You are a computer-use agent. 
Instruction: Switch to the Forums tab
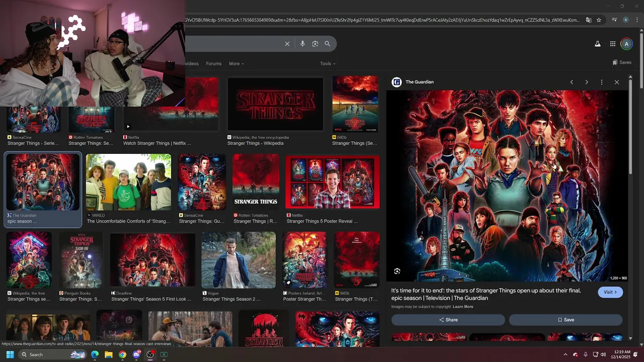[x=213, y=64]
